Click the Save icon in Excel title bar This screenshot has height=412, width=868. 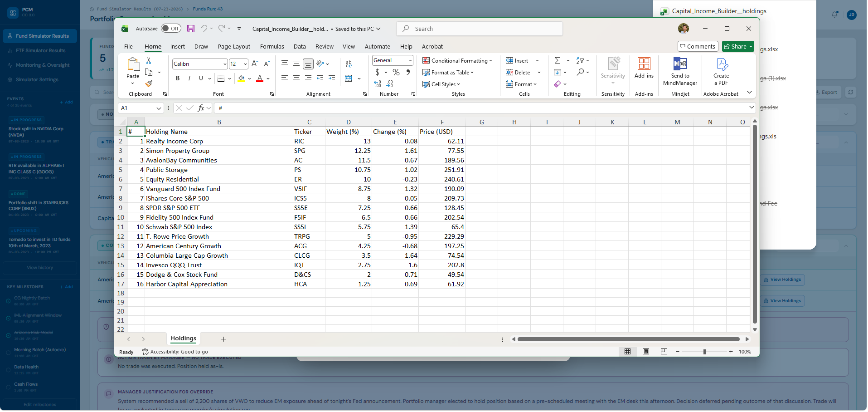pyautogui.click(x=191, y=29)
